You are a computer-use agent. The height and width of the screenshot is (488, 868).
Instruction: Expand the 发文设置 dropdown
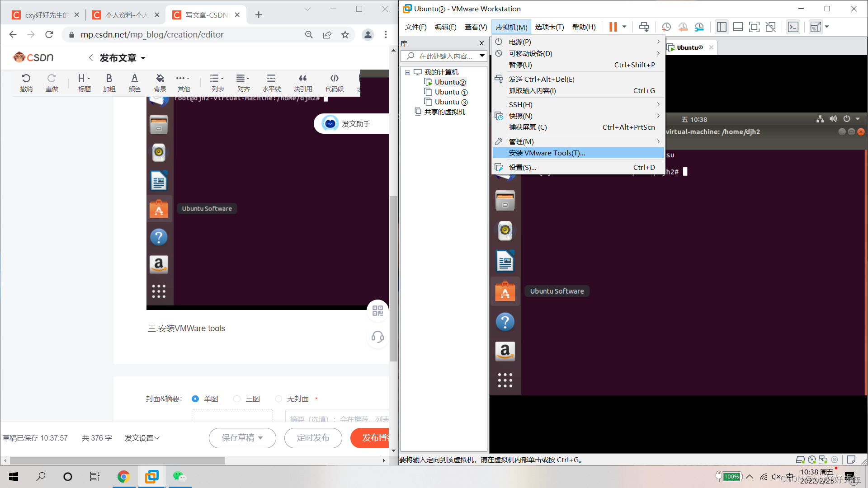(142, 438)
